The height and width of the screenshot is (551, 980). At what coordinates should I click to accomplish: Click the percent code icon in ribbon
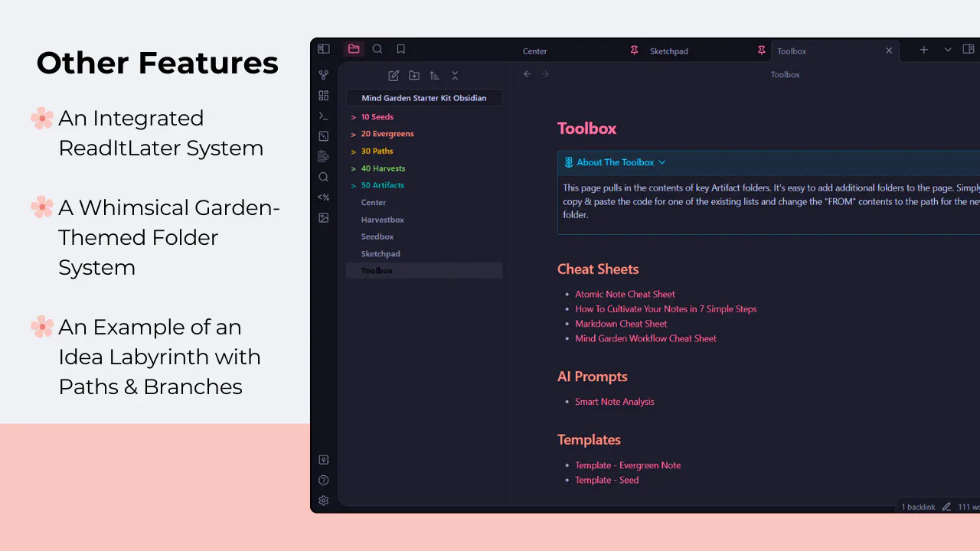[324, 197]
